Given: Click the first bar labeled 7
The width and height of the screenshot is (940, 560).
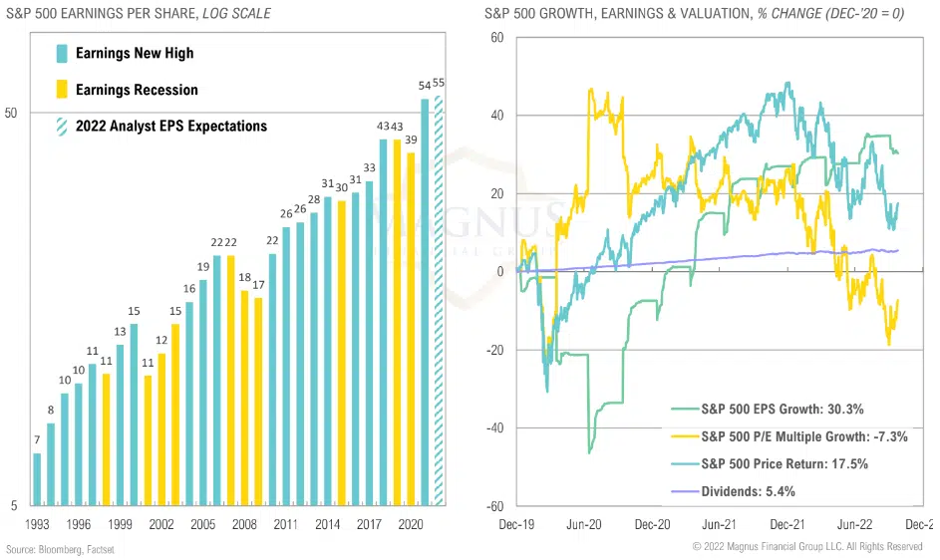Looking at the screenshot, I should point(37,478).
